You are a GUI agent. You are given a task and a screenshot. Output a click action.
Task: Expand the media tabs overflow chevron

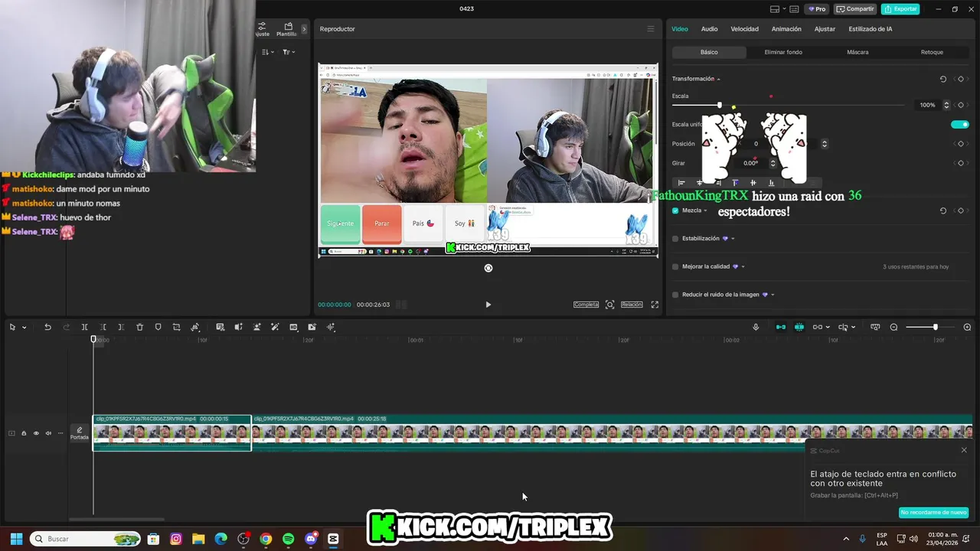[x=304, y=29]
